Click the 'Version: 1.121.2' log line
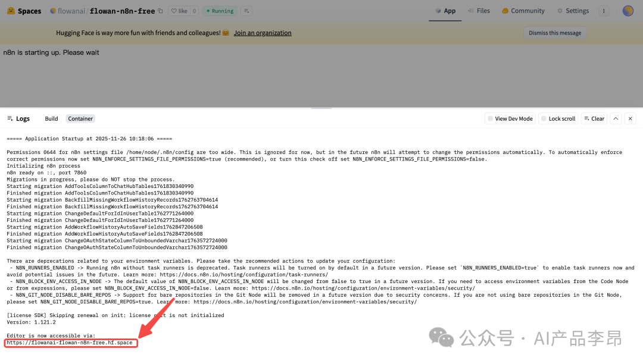This screenshot has width=643, height=364. click(x=31, y=322)
